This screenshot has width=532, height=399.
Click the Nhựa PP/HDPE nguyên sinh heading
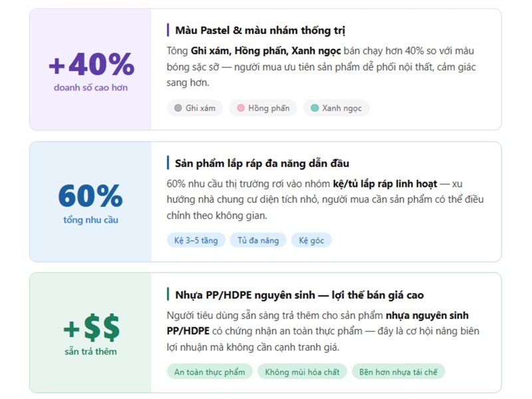click(x=299, y=295)
